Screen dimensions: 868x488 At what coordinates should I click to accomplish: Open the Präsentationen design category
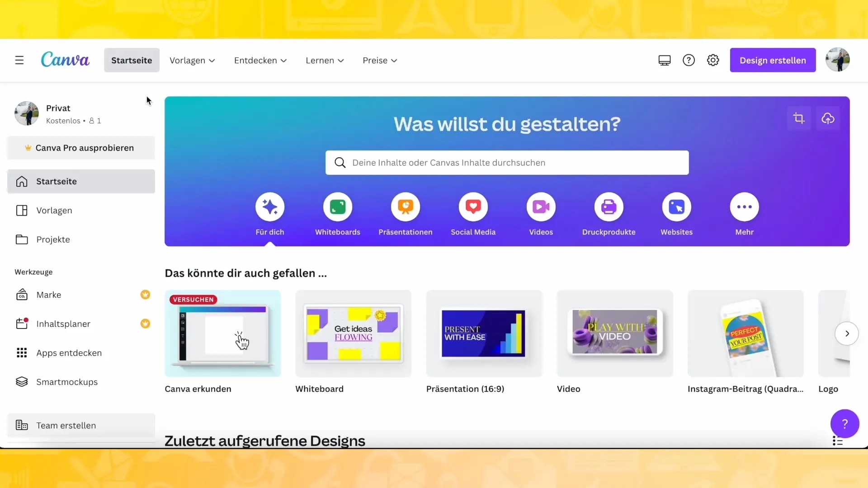coord(405,206)
